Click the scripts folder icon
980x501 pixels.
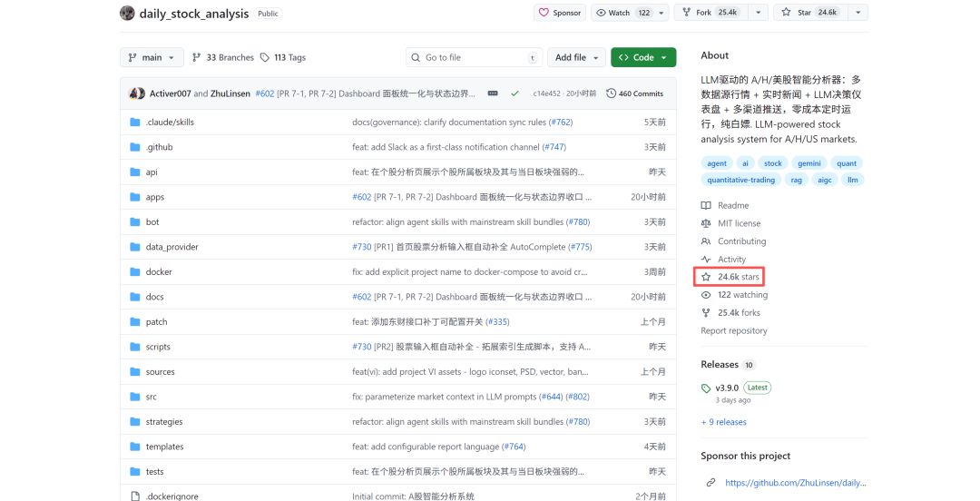pyautogui.click(x=135, y=347)
